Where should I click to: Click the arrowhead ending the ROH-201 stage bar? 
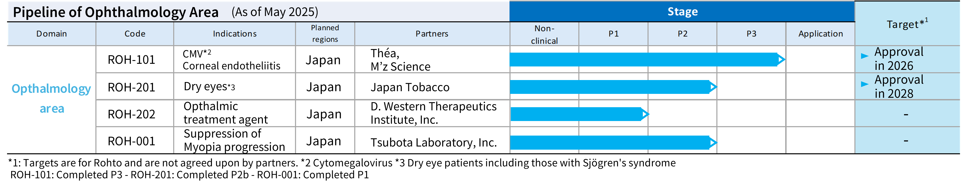[713, 87]
